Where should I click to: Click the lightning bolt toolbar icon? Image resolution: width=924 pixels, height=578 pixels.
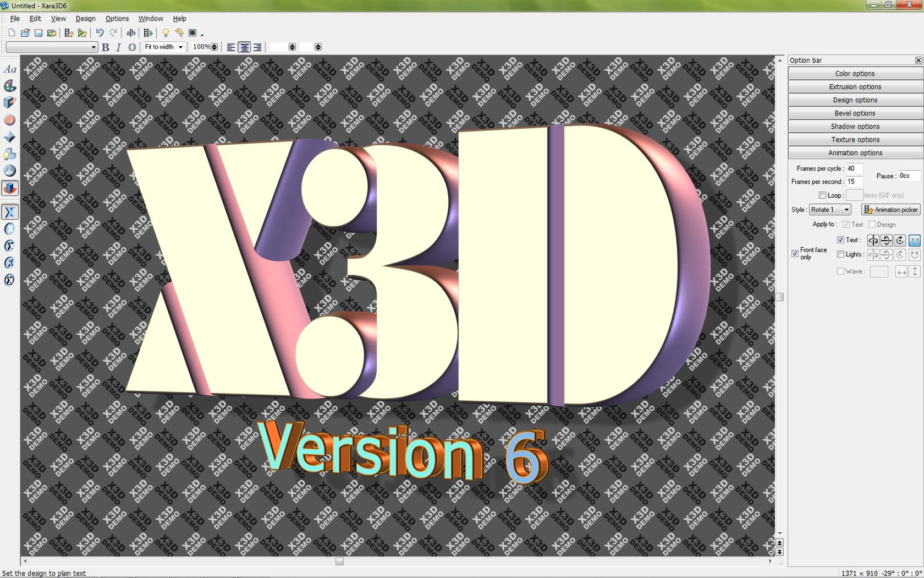(x=179, y=33)
